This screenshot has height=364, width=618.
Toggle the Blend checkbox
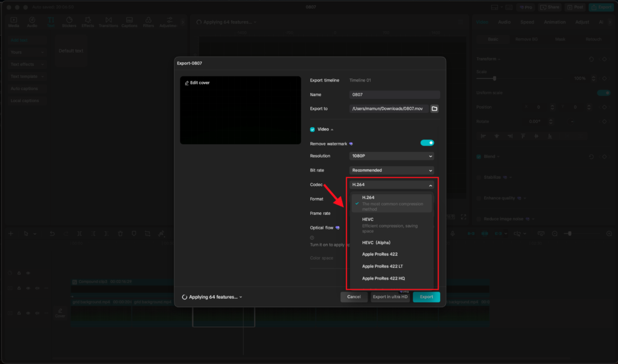pyautogui.click(x=479, y=156)
